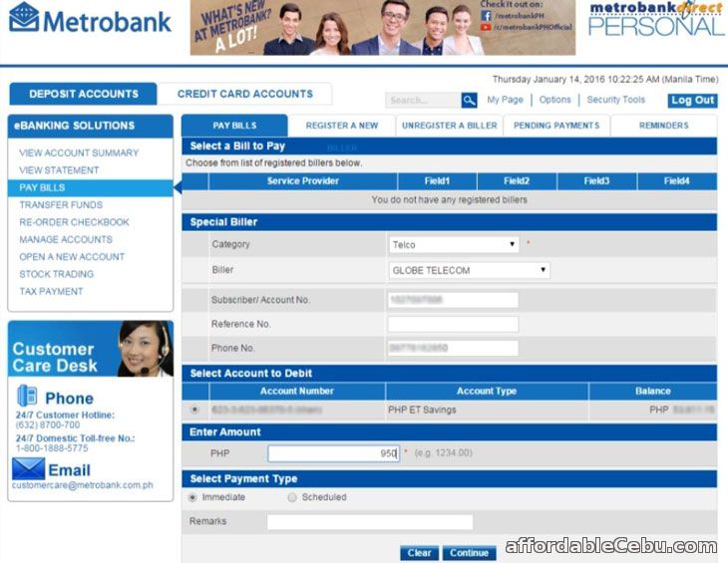Open Transfer Funds in sidebar

pos(61,205)
